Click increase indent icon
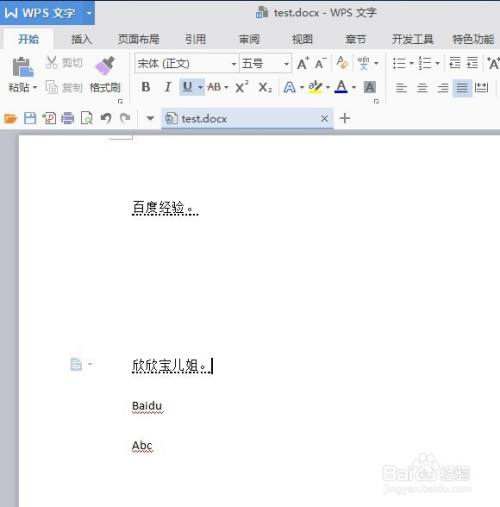Viewport: 500px width, 507px height. pos(472,63)
